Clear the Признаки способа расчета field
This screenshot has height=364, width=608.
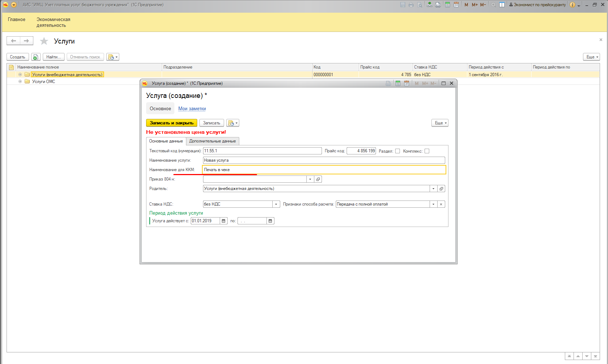[x=441, y=204]
